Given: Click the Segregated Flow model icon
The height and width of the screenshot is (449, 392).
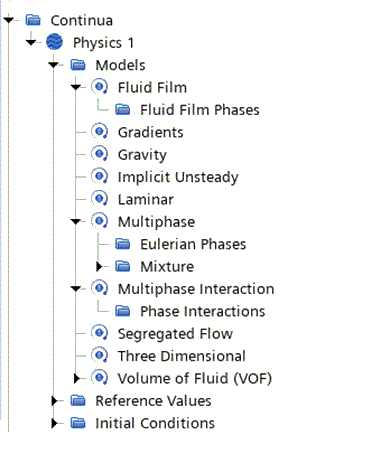Looking at the screenshot, I should 99,333.
